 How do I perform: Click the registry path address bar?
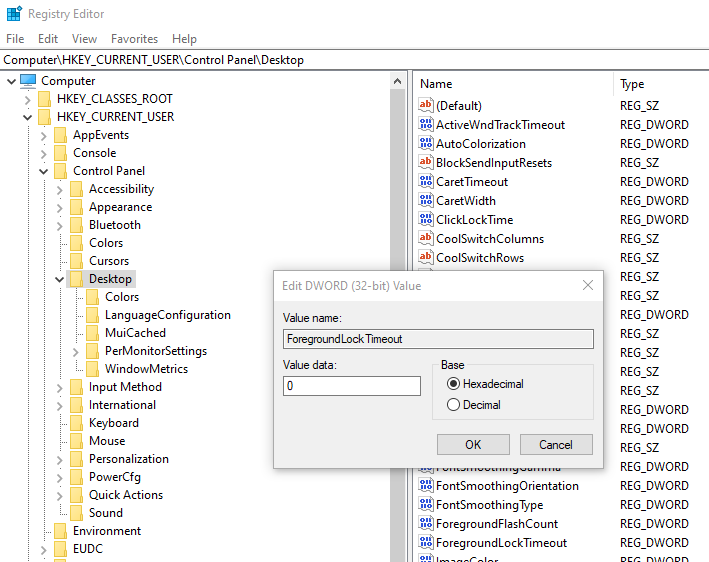pyautogui.click(x=354, y=60)
